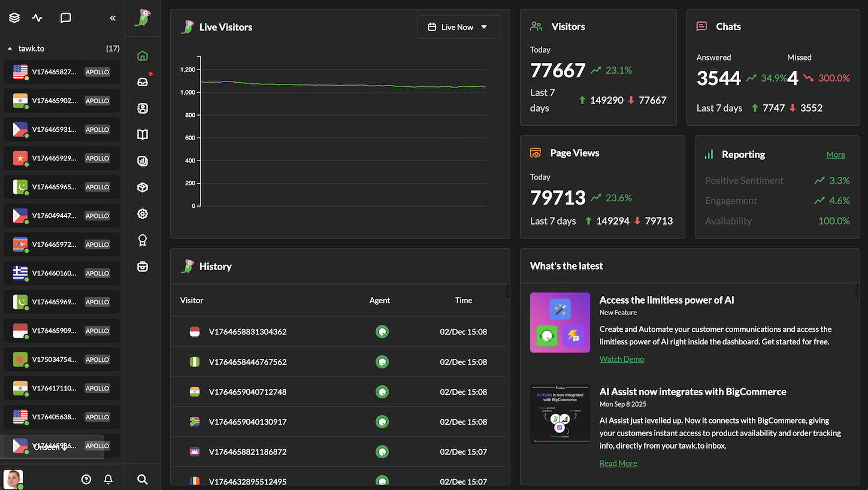The height and width of the screenshot is (490, 868).
Task: Click the Watch Demo link
Action: click(621, 359)
